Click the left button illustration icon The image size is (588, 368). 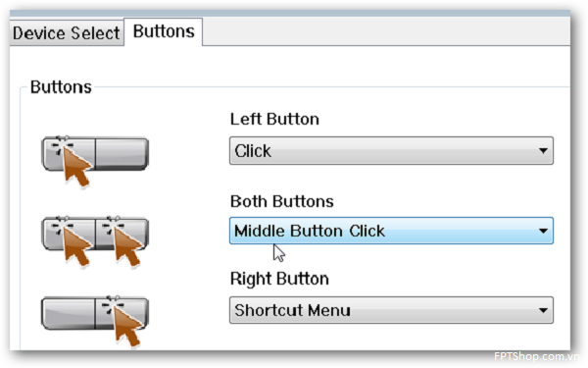pos(95,161)
